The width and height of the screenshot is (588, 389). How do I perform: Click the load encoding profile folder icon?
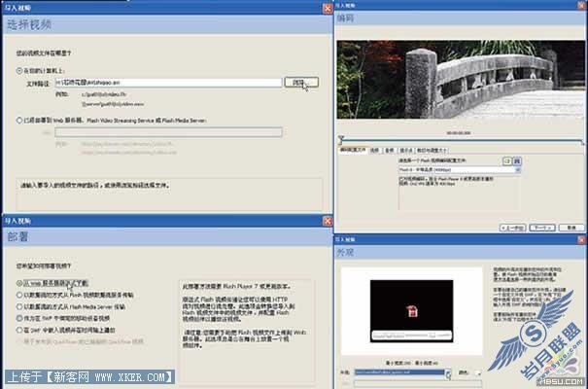507,160
